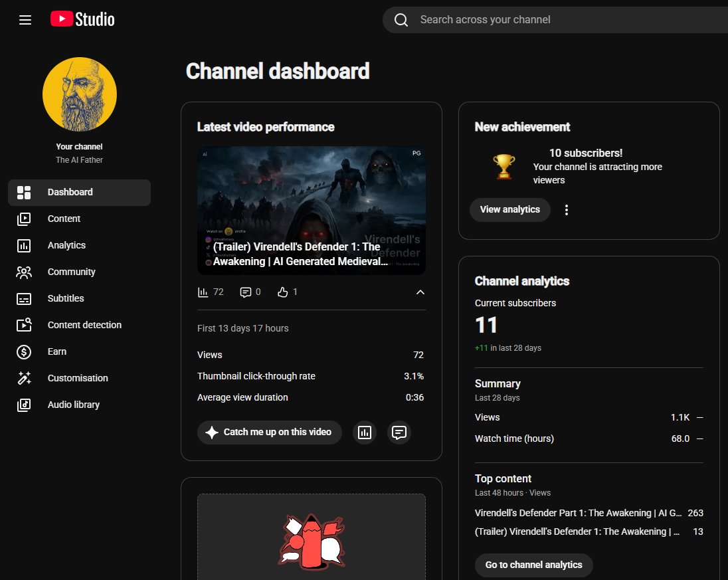Click the channel avatar picture

pyautogui.click(x=80, y=94)
